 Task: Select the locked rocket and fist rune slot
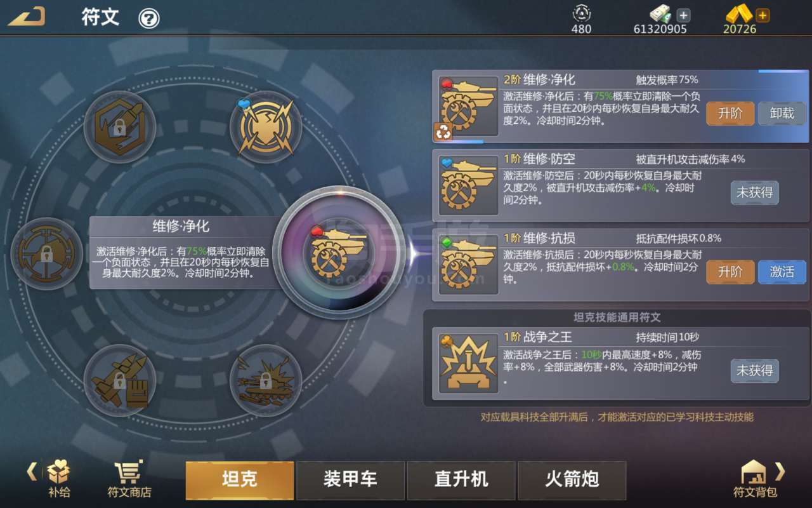click(x=120, y=380)
